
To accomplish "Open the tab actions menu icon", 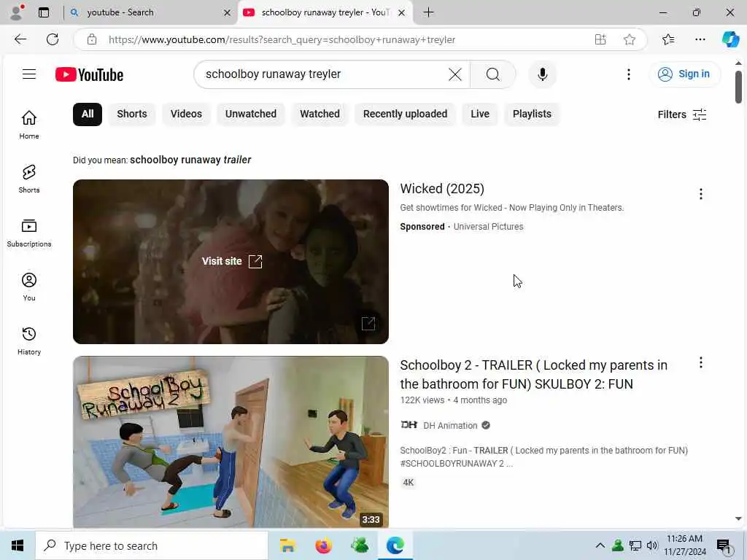I will tap(44, 12).
